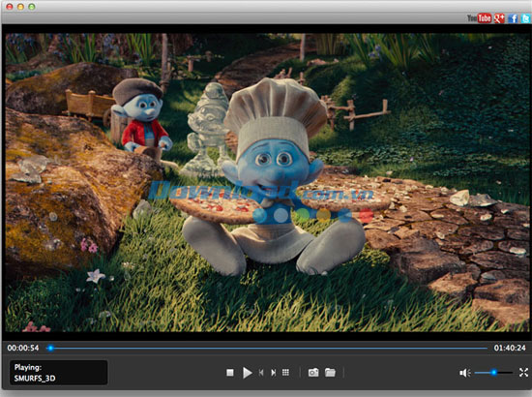
Task: Click the playback progress seek bar
Action: click(268, 348)
